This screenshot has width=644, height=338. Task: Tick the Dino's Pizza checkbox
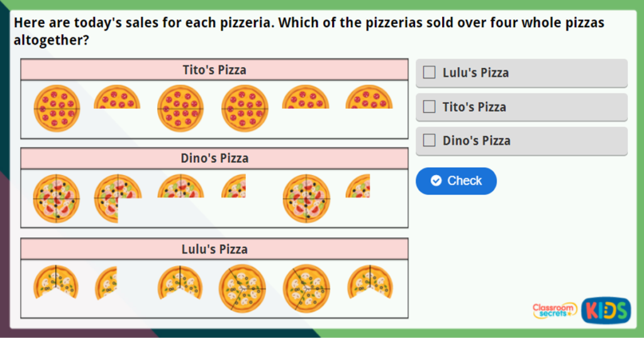[430, 141]
